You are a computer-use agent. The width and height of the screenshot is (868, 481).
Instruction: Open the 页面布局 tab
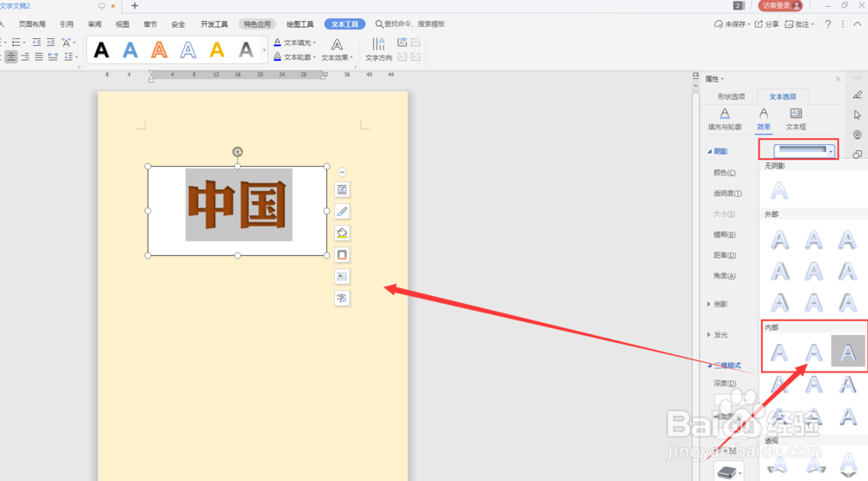click(x=32, y=24)
